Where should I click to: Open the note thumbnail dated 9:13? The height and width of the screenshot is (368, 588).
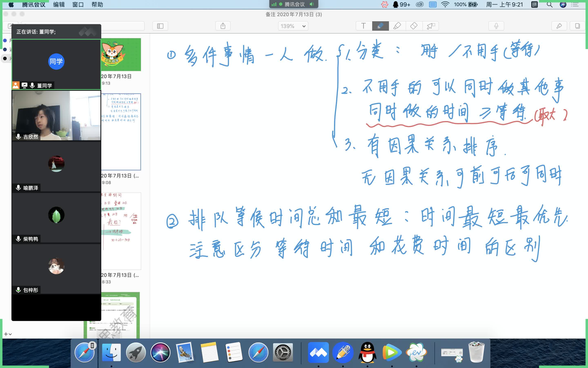coord(121,55)
